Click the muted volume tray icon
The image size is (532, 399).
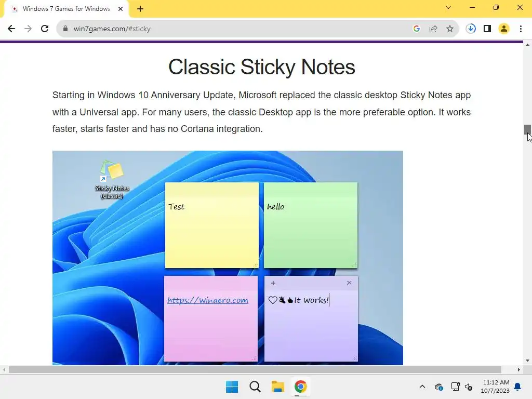(469, 387)
